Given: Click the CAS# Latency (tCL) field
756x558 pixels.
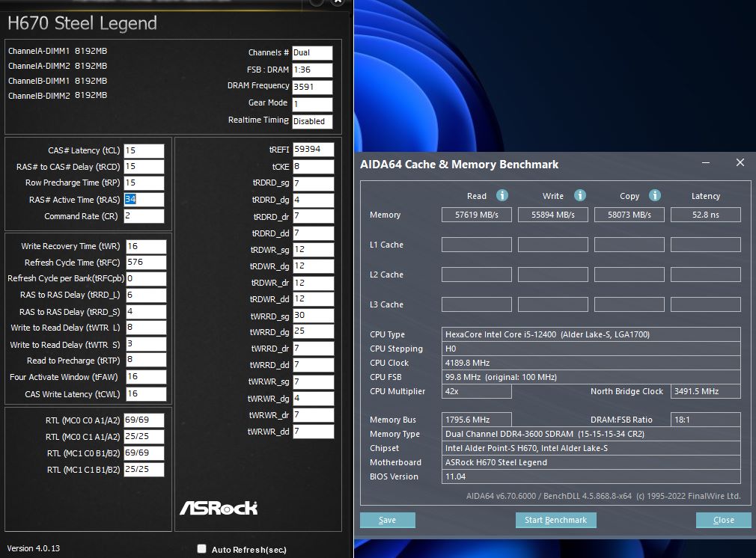Looking at the screenshot, I should 144,151.
